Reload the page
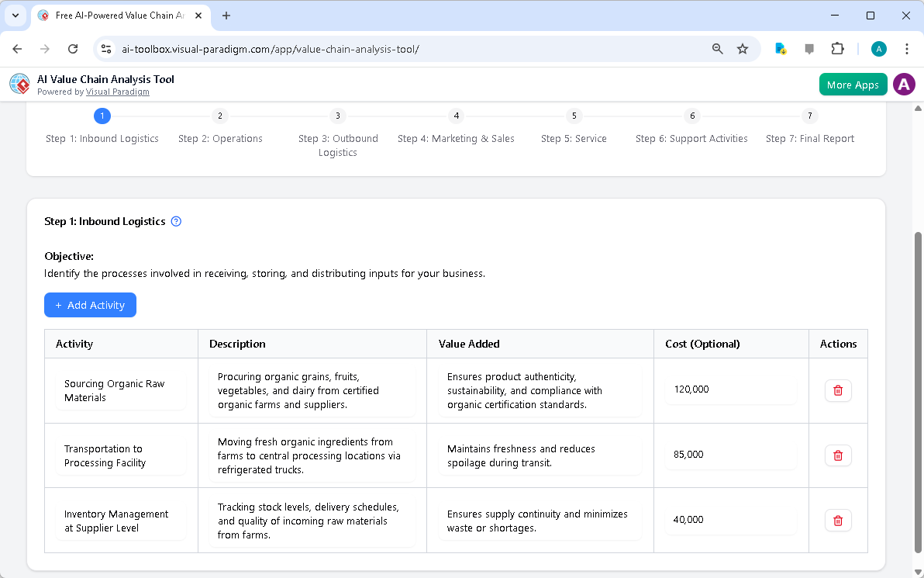 pyautogui.click(x=72, y=48)
